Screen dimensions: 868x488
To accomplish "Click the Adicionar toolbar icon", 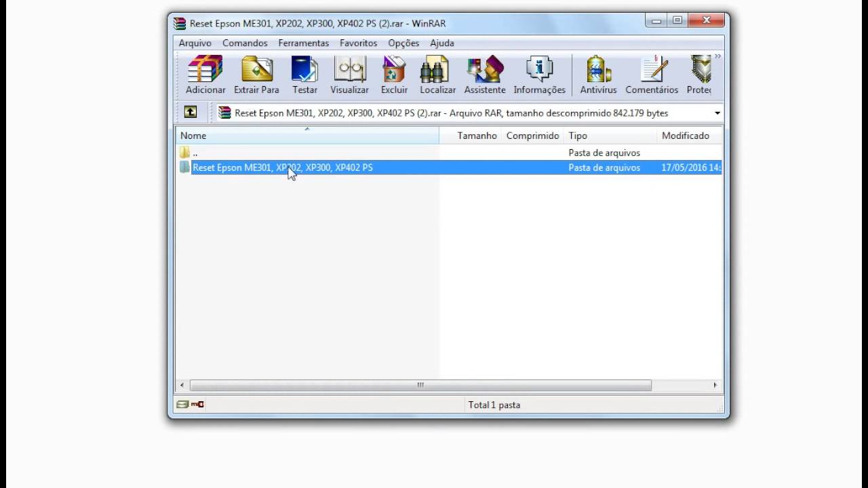I will pyautogui.click(x=205, y=75).
